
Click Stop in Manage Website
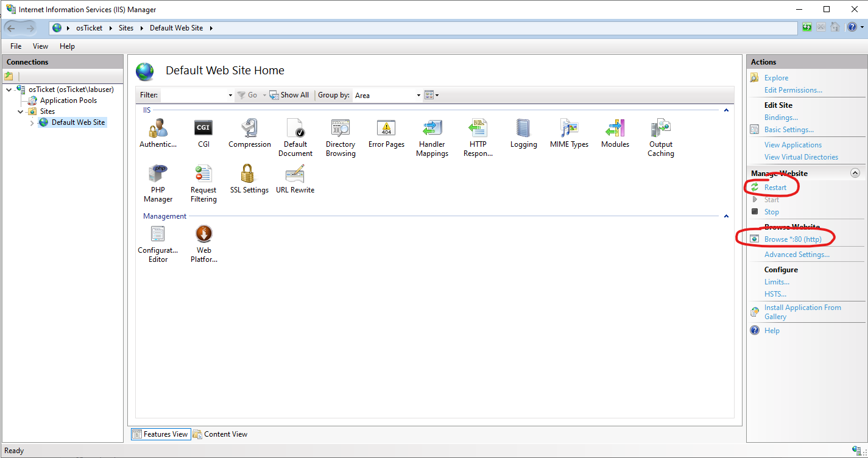771,212
